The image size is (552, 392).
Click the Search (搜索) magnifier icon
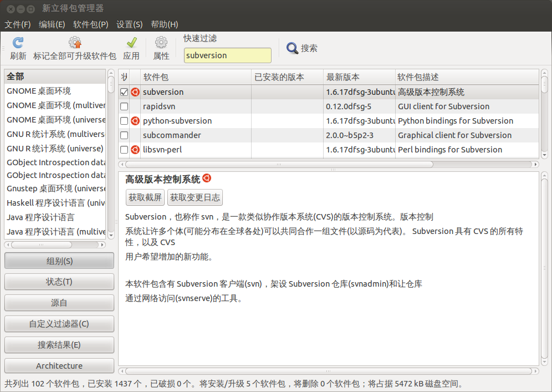coord(292,48)
